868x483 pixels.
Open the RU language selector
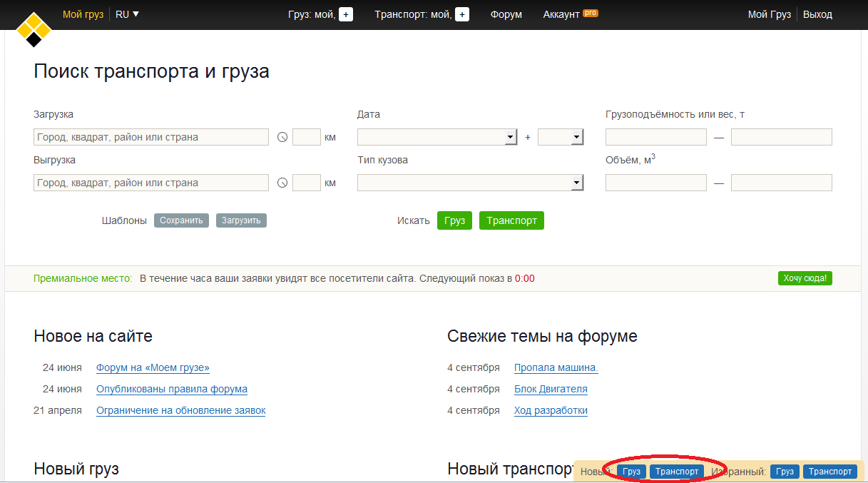pos(127,14)
